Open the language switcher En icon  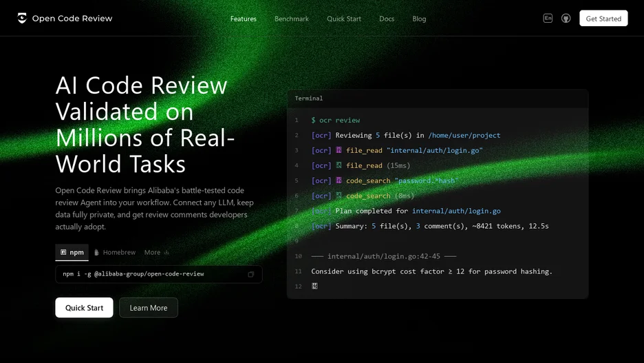(548, 18)
